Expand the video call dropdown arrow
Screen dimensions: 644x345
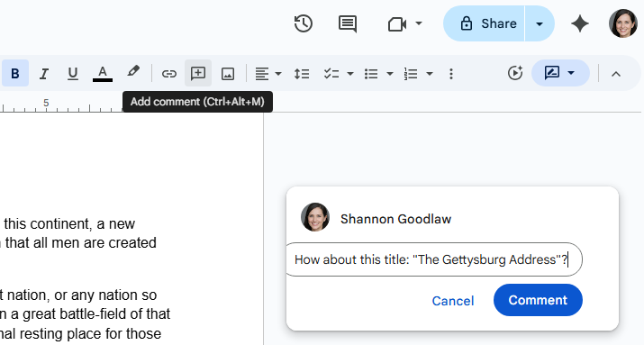pos(419,23)
